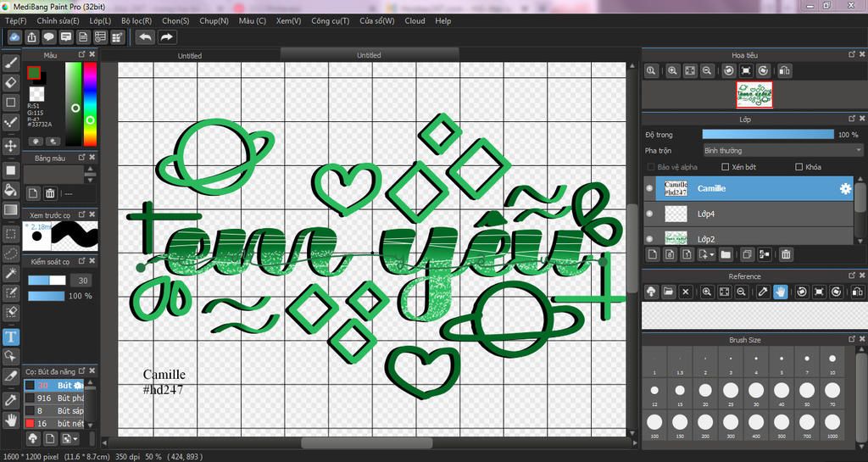Open the Camille layer settings gear
The width and height of the screenshot is (868, 462).
tap(845, 189)
